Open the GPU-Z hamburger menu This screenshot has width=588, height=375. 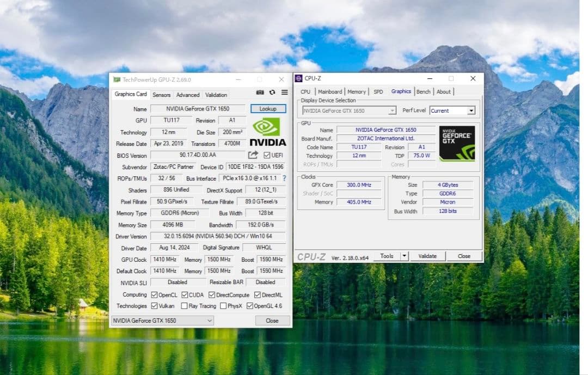tap(285, 92)
